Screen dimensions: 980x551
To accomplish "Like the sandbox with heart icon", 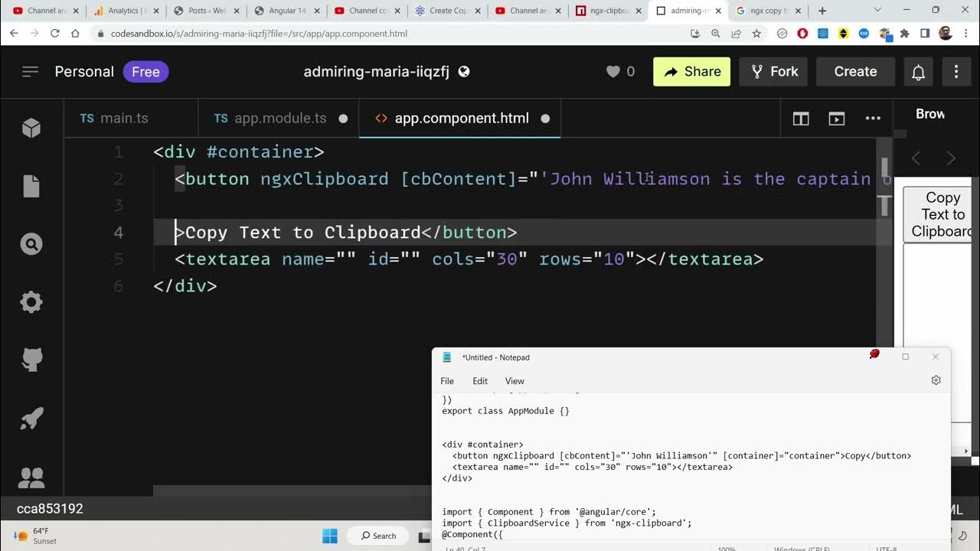I will [613, 71].
